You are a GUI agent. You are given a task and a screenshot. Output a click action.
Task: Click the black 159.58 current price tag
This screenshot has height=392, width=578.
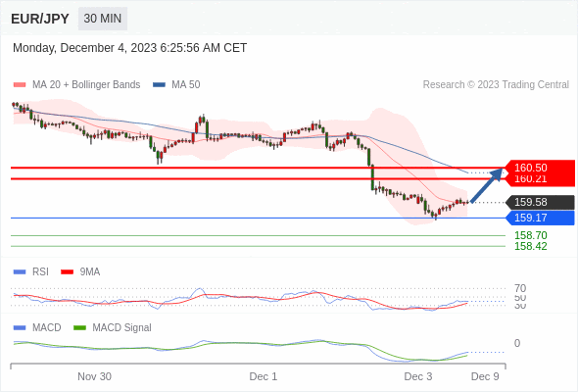[540, 202]
